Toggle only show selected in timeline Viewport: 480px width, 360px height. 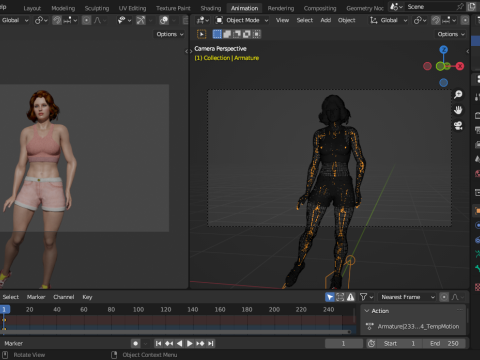coord(330,297)
